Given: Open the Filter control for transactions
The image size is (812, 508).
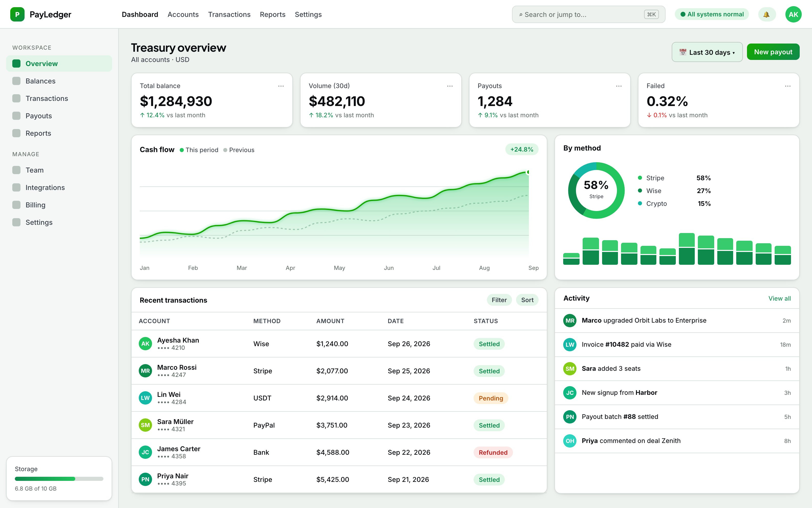Looking at the screenshot, I should (499, 300).
